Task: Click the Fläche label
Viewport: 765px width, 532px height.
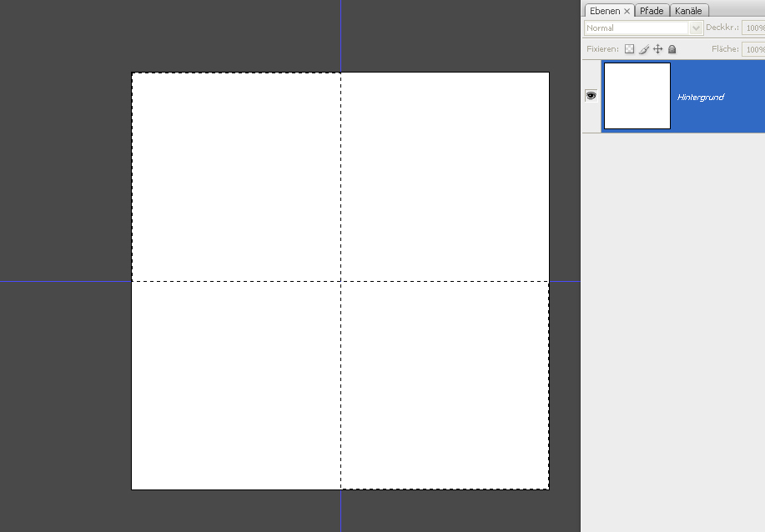Action: [x=725, y=48]
